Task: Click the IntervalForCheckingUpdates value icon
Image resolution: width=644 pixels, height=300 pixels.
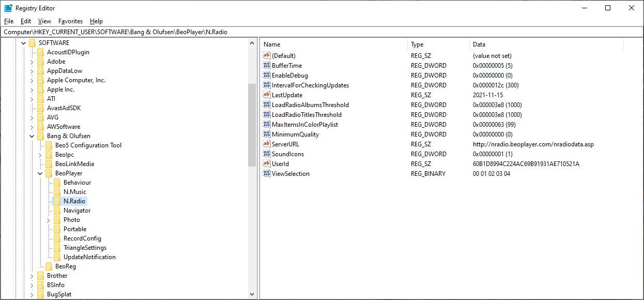Action: tap(267, 85)
